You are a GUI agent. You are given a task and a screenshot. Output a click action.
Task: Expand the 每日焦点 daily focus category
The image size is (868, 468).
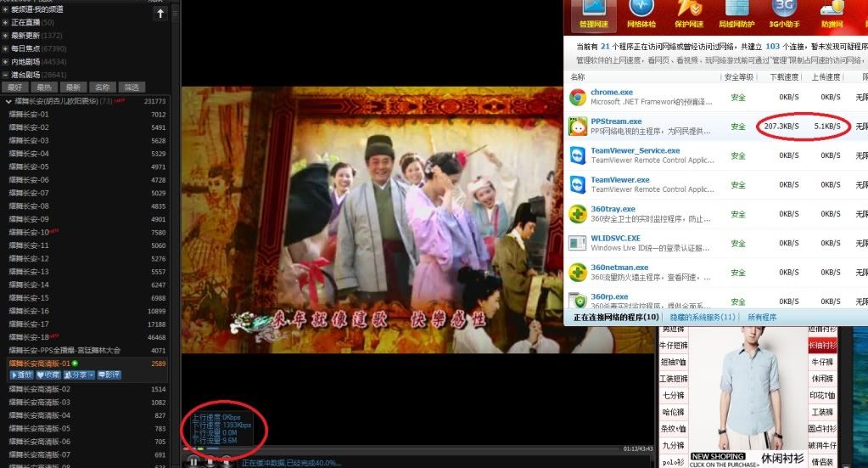(5, 48)
